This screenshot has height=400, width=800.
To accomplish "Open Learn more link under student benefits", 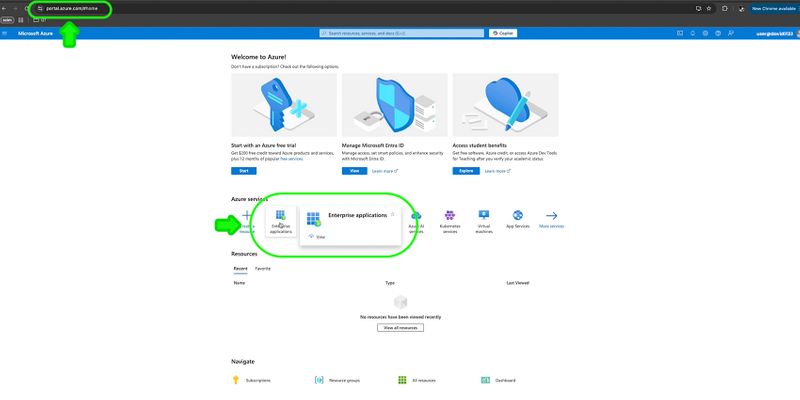I will 497,171.
